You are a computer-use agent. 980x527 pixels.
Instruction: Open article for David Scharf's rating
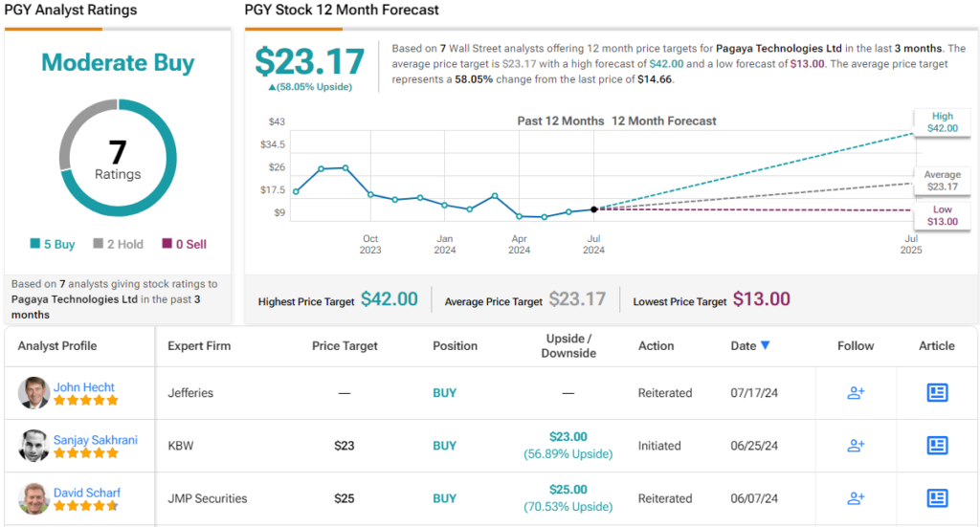[x=937, y=498]
